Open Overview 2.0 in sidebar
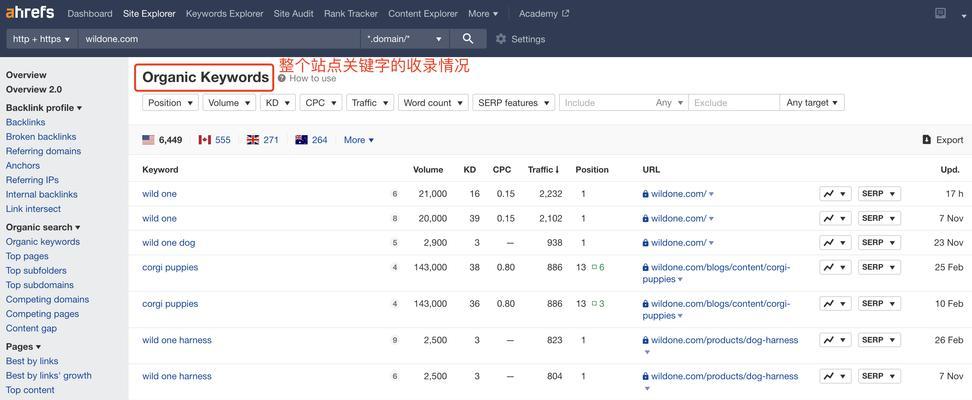The width and height of the screenshot is (972, 400). [33, 89]
